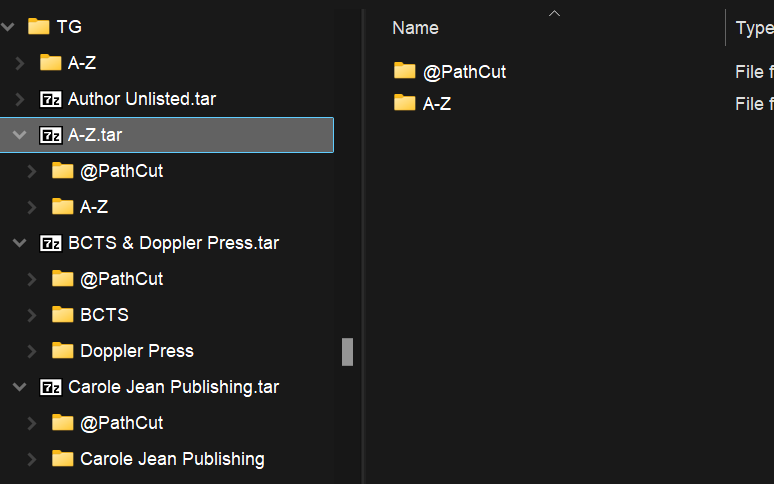Click the navigation pane scrollbar thumb
The image size is (774, 484).
click(x=348, y=352)
